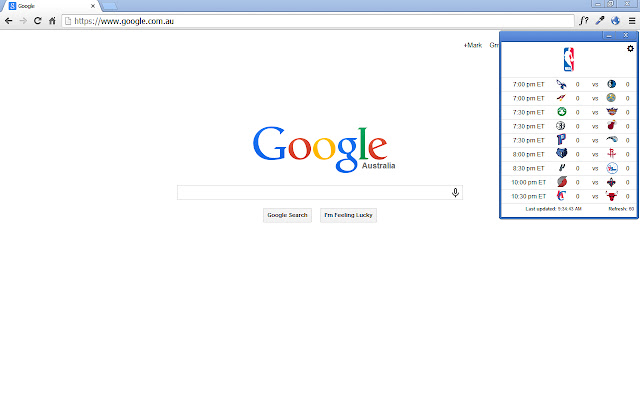Click the Portland Trail Blazers logo

click(562, 182)
